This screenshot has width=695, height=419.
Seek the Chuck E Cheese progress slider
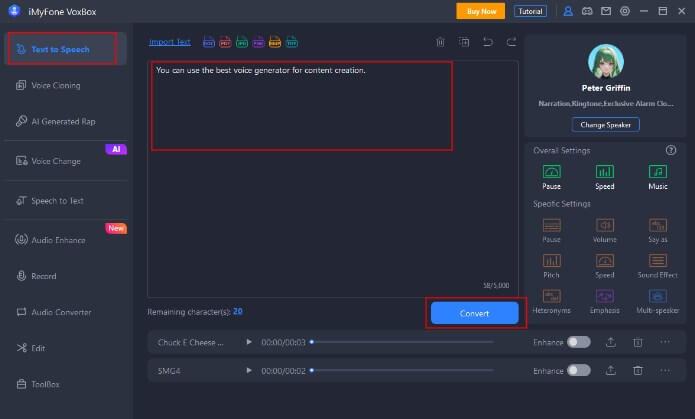[x=402, y=342]
